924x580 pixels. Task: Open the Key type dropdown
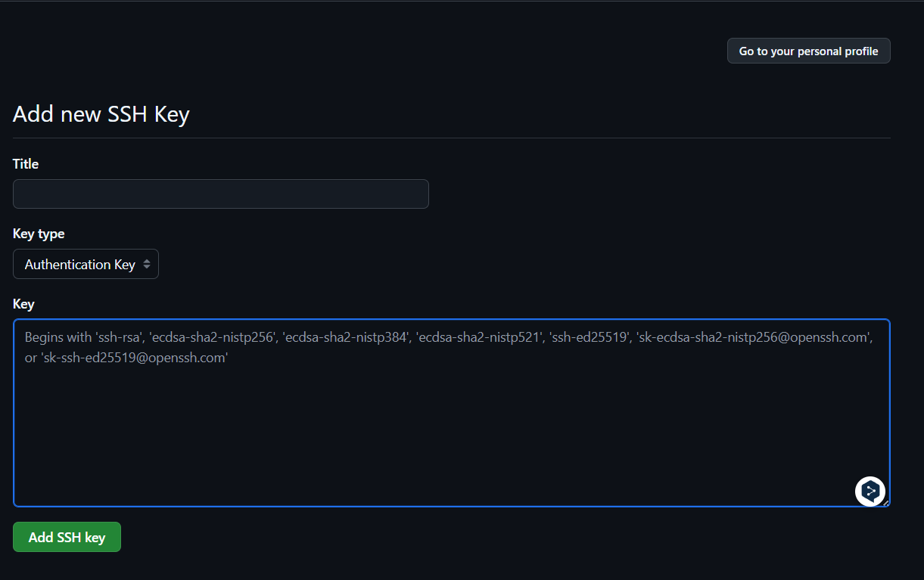pyautogui.click(x=86, y=265)
